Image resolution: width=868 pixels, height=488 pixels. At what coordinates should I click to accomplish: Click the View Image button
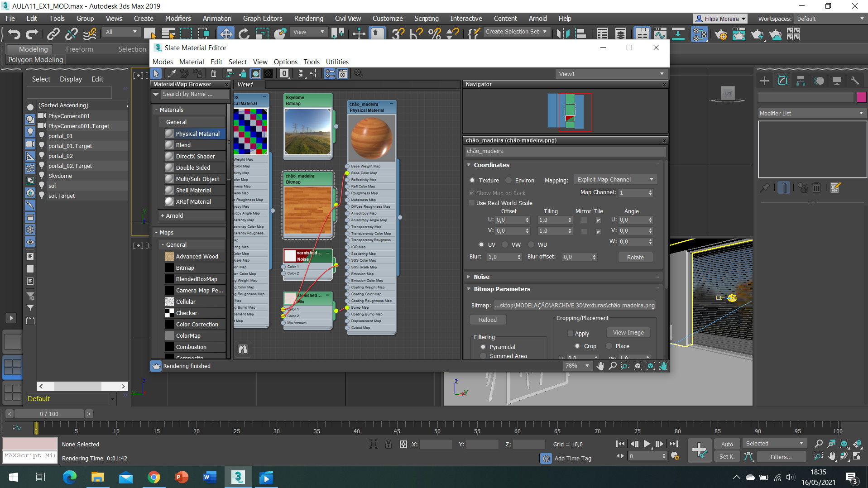pyautogui.click(x=628, y=333)
